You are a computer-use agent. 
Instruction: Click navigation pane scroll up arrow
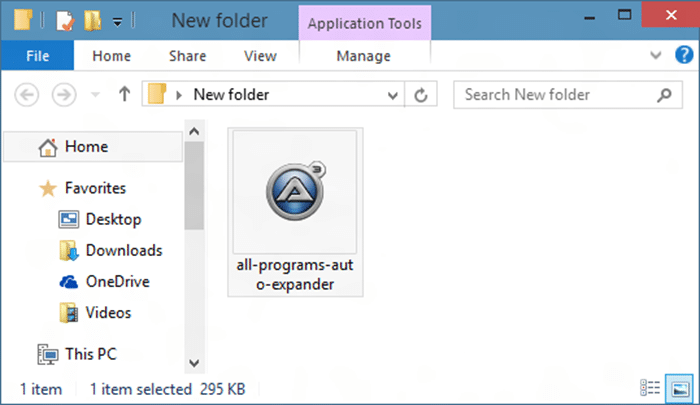(x=194, y=131)
